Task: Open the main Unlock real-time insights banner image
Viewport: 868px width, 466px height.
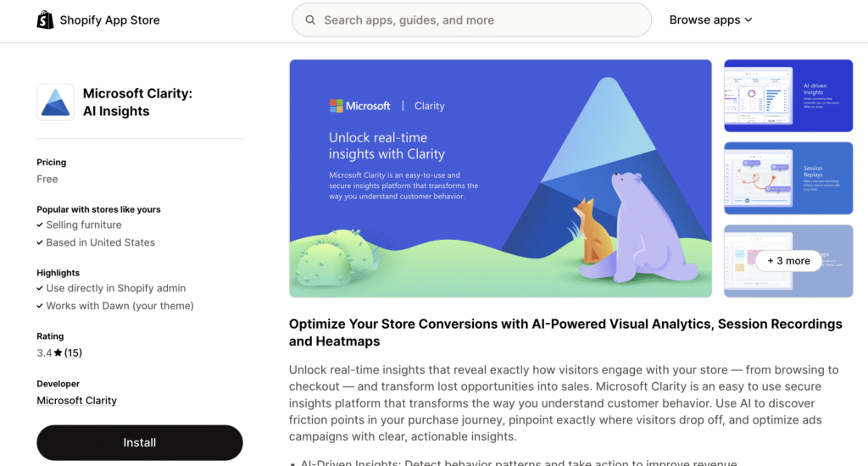Action: [500, 178]
